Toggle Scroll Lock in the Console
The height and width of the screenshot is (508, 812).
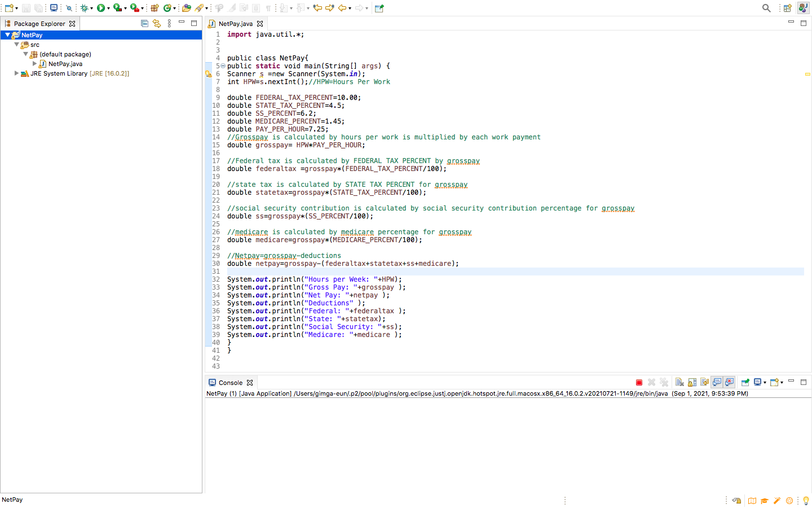[x=691, y=382]
